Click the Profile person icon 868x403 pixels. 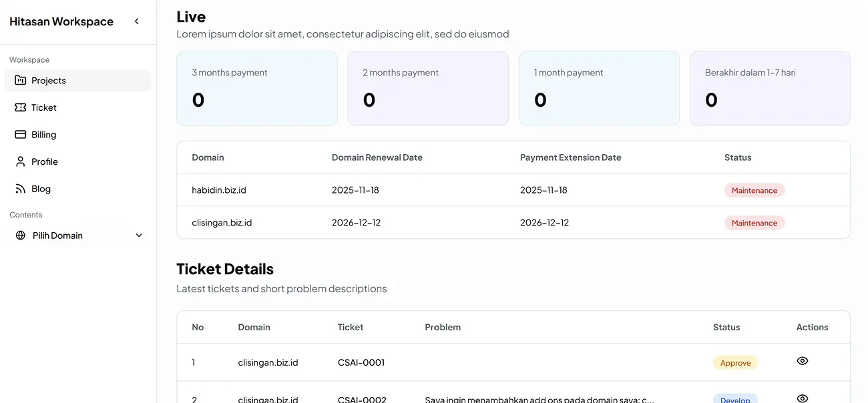point(20,161)
